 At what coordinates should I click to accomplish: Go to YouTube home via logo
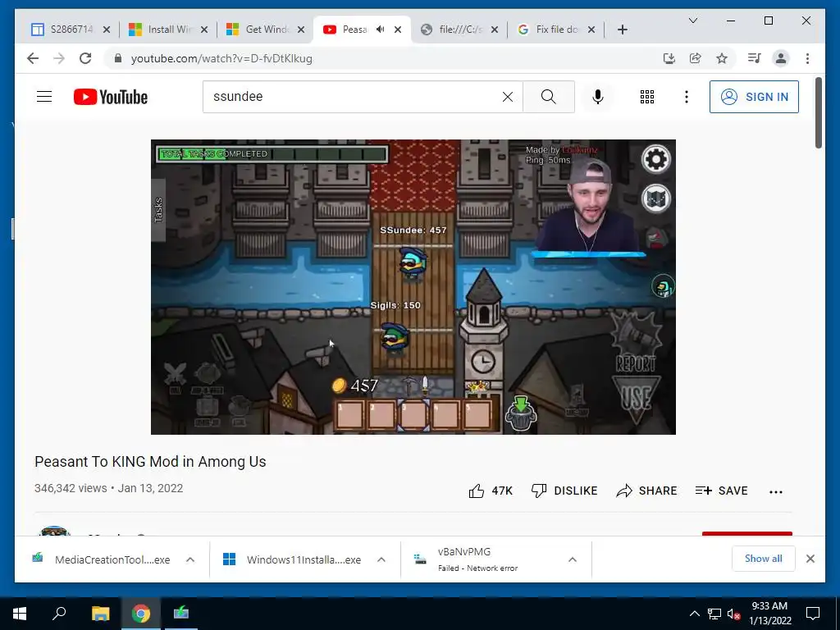pos(111,97)
